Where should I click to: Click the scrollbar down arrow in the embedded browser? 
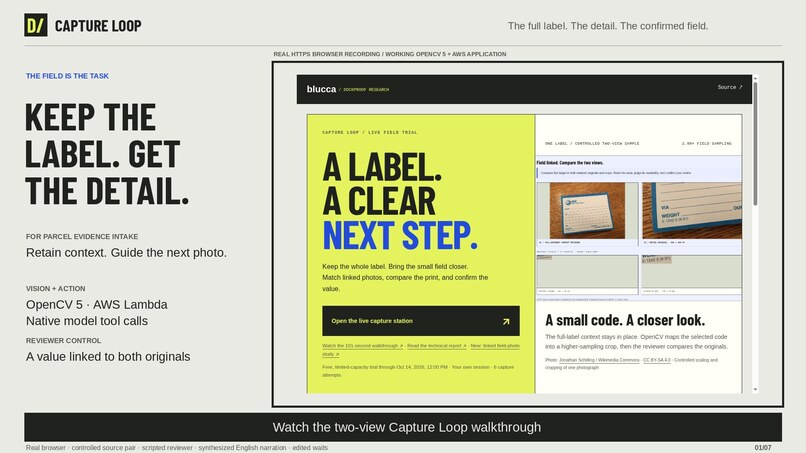[755, 389]
